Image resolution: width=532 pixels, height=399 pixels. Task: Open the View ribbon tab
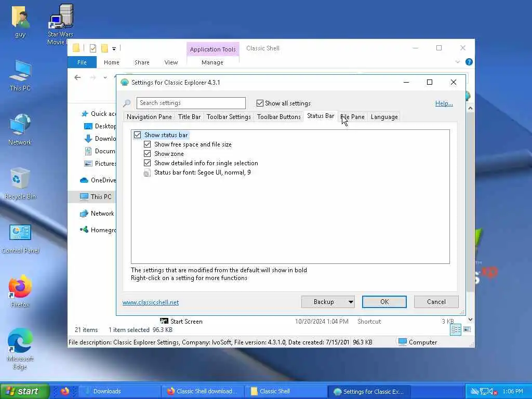pos(171,62)
